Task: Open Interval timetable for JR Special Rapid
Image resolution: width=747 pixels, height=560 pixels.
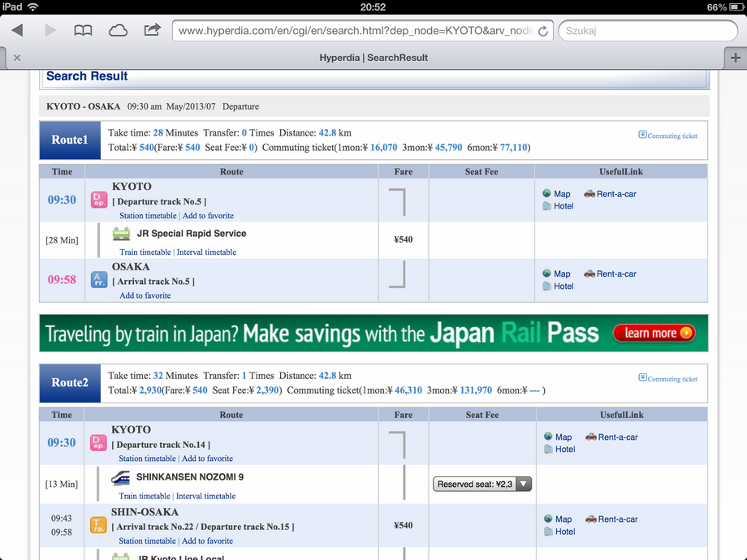Action: coord(206,252)
